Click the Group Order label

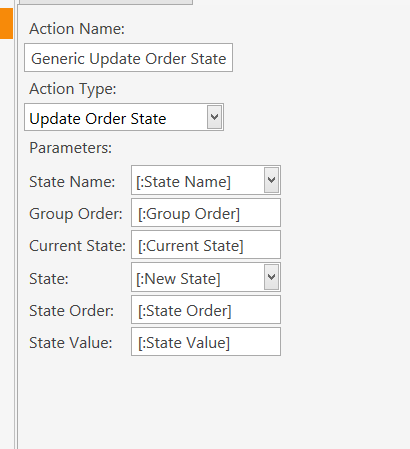(76, 214)
